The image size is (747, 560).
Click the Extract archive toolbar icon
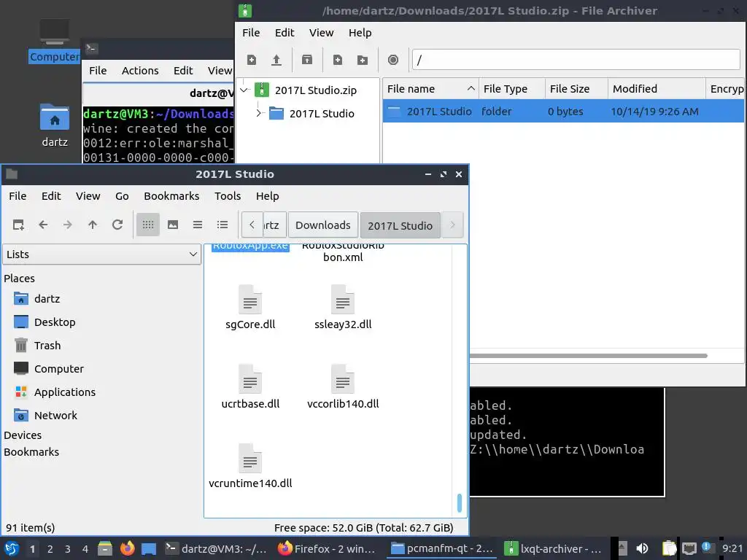tap(307, 60)
